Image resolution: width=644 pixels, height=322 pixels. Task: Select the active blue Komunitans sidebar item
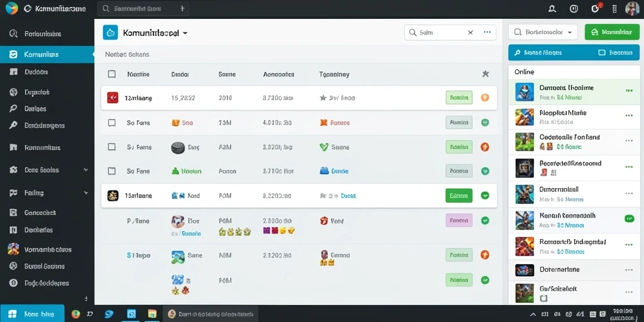[47, 54]
